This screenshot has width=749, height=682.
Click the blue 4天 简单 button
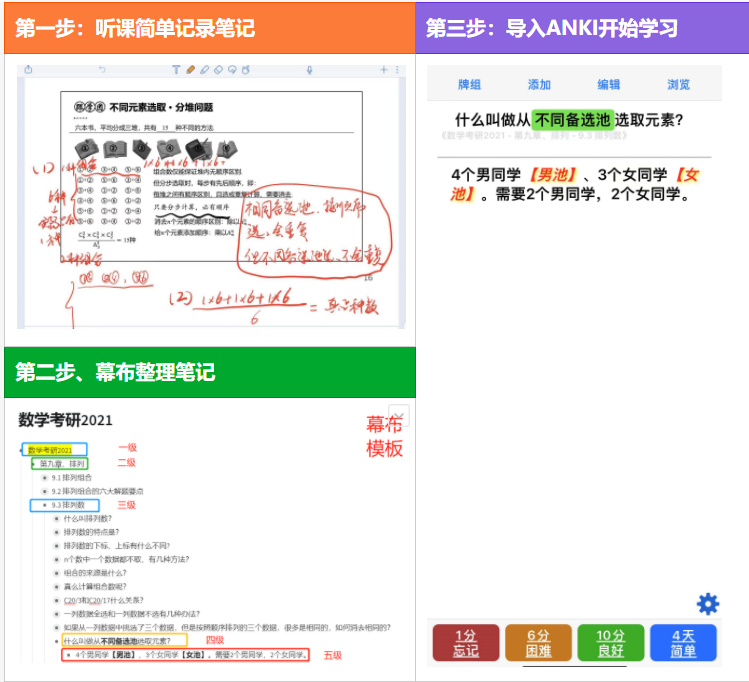tap(683, 643)
